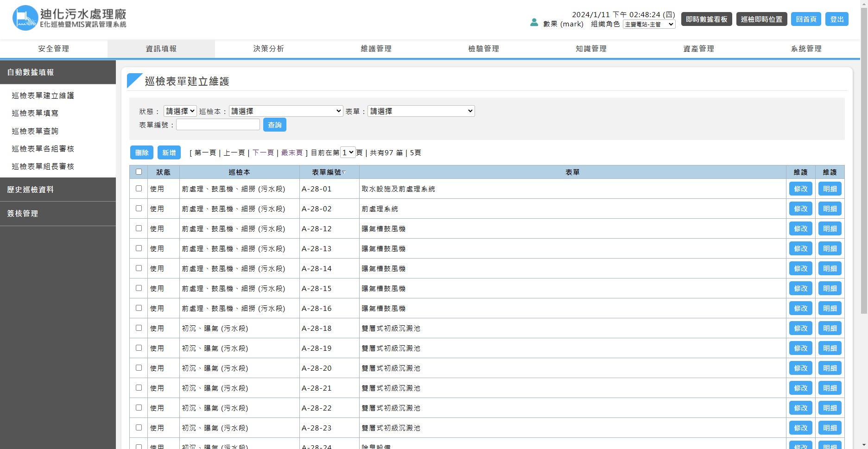Tick the checkbox for A-28-14

pos(139,268)
